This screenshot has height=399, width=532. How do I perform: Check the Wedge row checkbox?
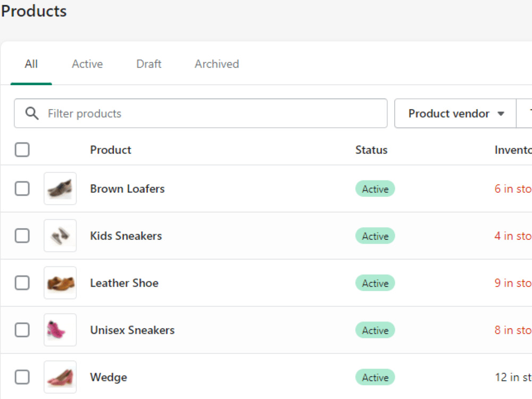[22, 377]
